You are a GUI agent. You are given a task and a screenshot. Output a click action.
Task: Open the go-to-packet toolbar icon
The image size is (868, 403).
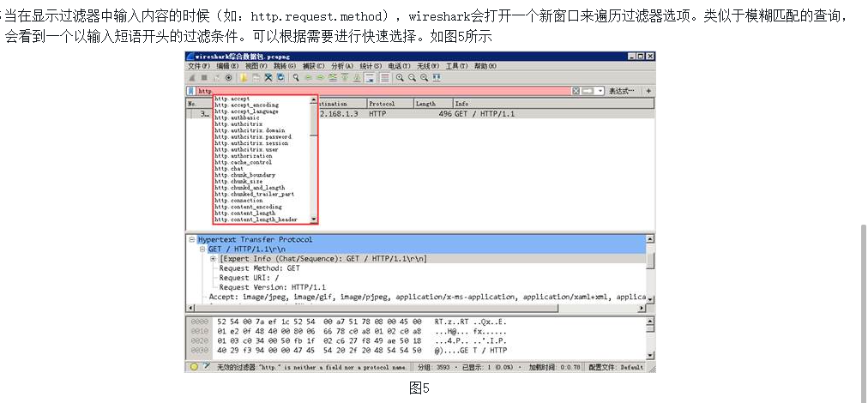(333, 77)
